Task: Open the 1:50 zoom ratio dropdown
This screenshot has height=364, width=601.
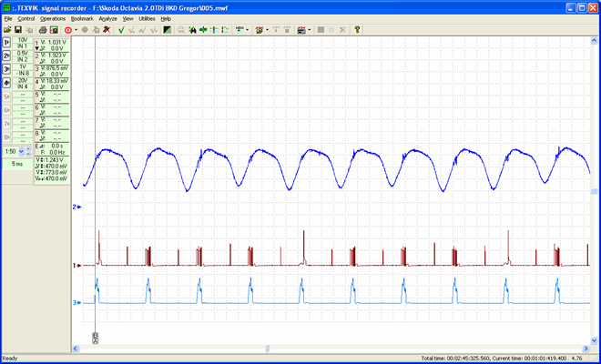Action: pyautogui.click(x=21, y=151)
